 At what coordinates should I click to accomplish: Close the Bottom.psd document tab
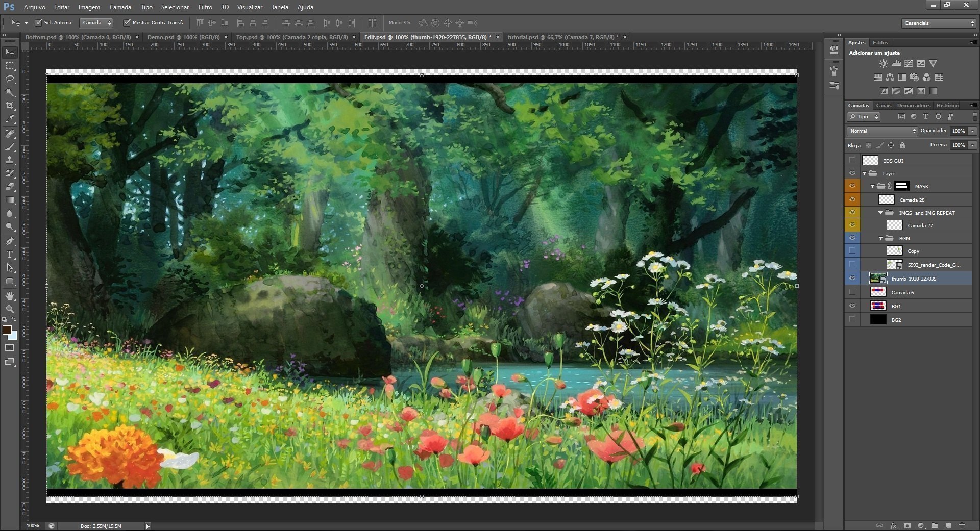(137, 37)
